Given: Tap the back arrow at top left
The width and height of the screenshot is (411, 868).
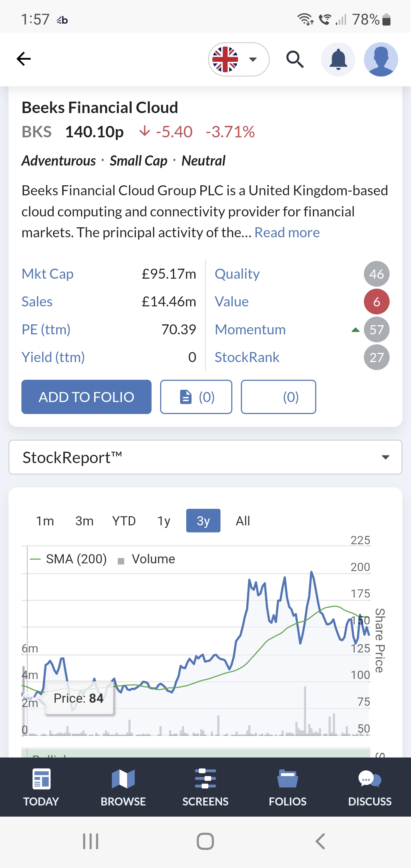Looking at the screenshot, I should point(24,59).
